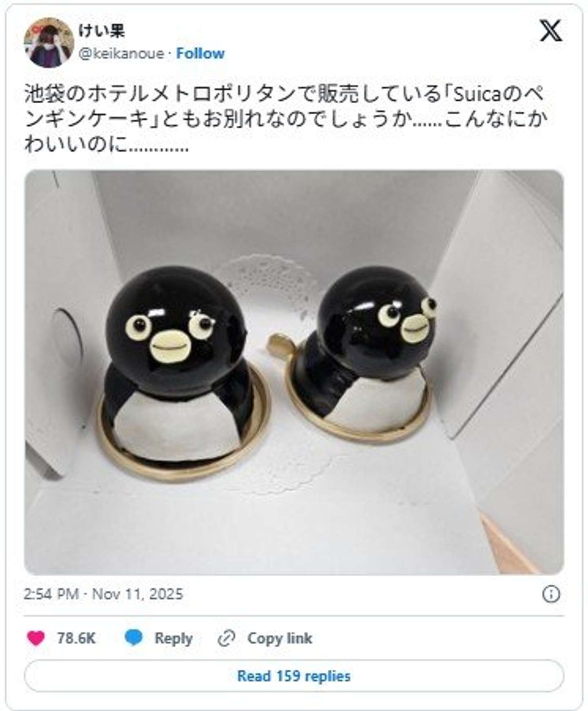The height and width of the screenshot is (711, 588).
Task: Click the blue reply bubble icon
Action: (x=134, y=638)
